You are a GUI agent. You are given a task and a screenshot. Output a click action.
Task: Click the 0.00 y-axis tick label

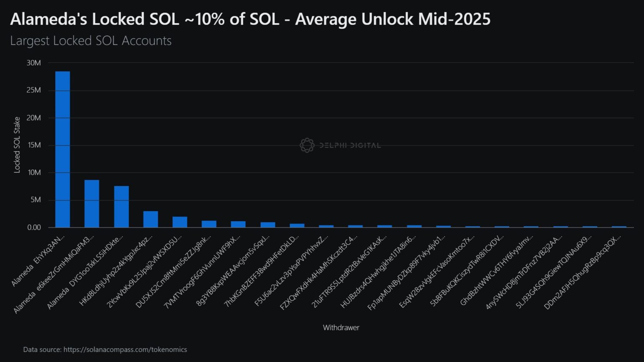34,228
